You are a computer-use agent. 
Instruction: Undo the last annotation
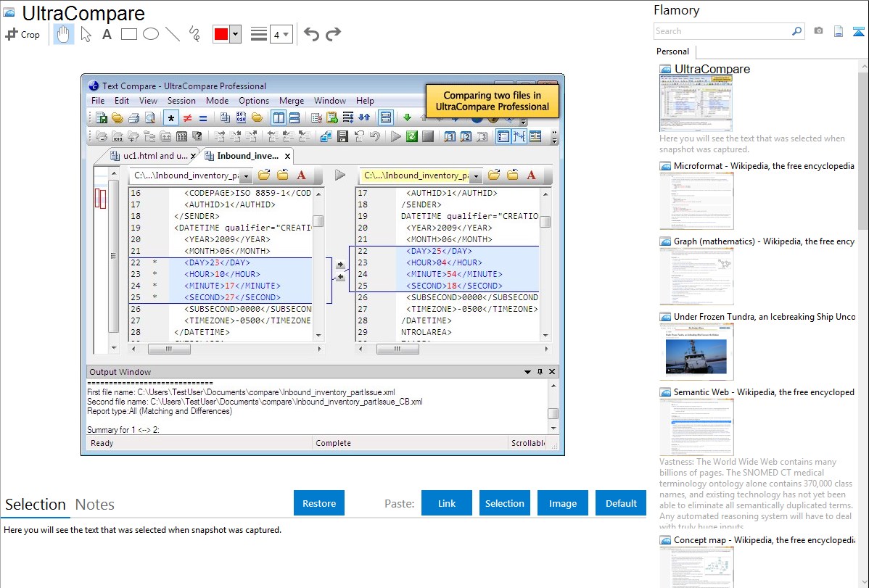tap(311, 34)
